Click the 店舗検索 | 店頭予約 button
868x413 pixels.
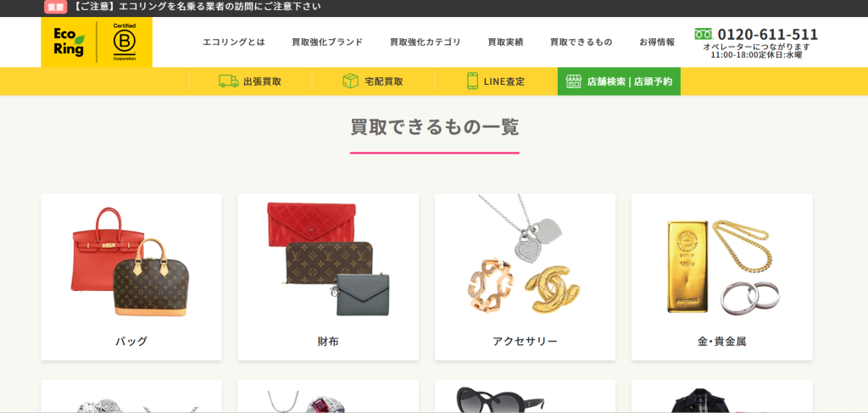coord(619,81)
